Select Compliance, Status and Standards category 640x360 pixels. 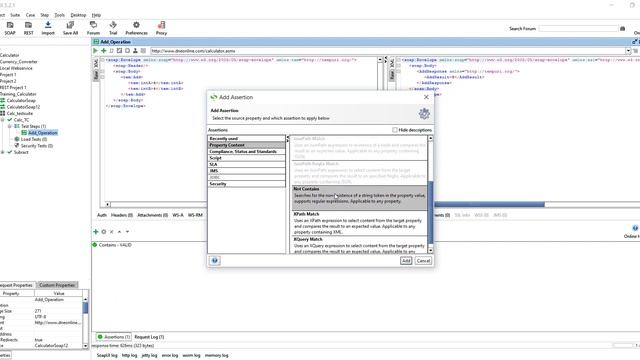point(247,151)
